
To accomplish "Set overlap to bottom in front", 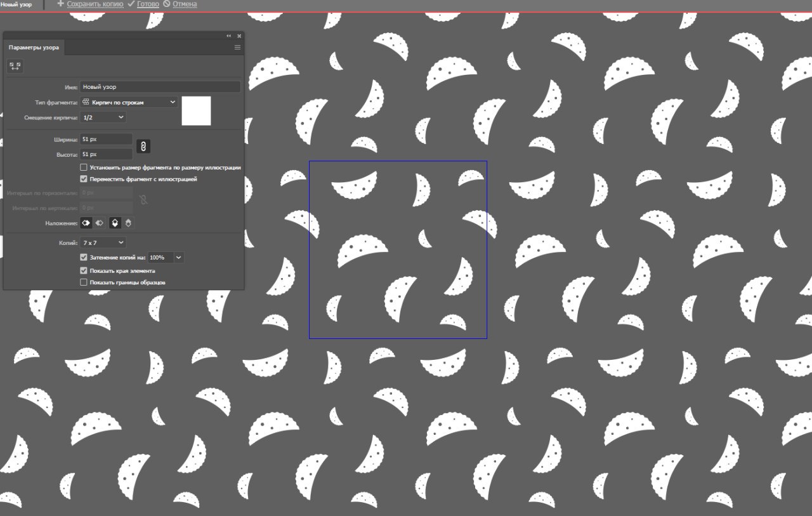I will click(128, 223).
